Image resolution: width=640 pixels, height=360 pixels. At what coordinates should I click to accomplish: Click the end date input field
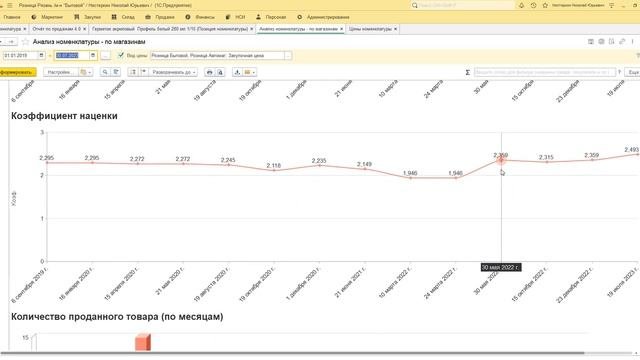click(72, 55)
